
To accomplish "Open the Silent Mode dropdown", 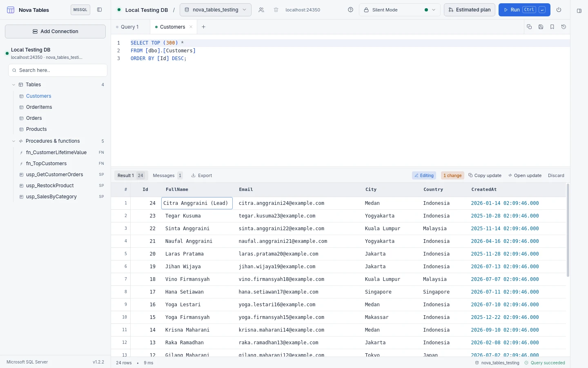I will pyautogui.click(x=399, y=10).
